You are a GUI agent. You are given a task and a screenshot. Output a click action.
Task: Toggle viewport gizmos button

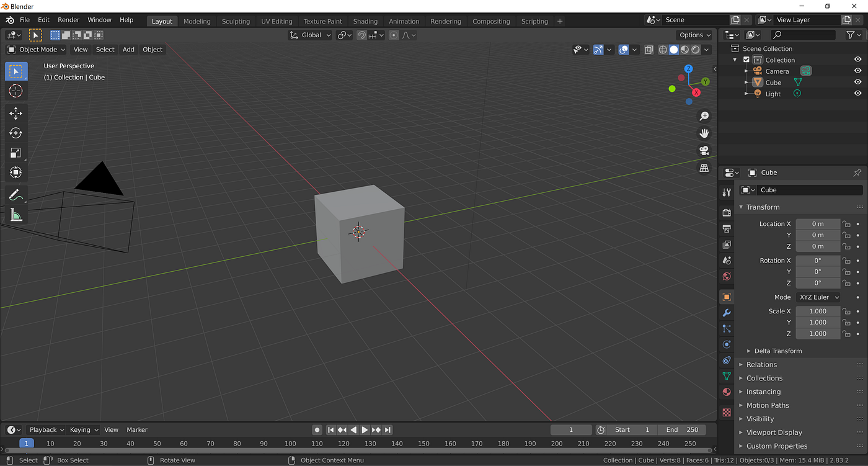[x=598, y=50]
